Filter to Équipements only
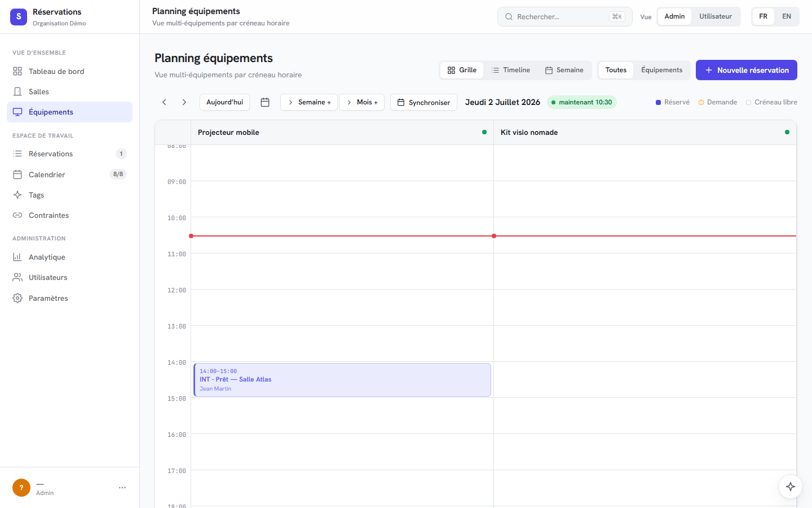 (x=661, y=70)
